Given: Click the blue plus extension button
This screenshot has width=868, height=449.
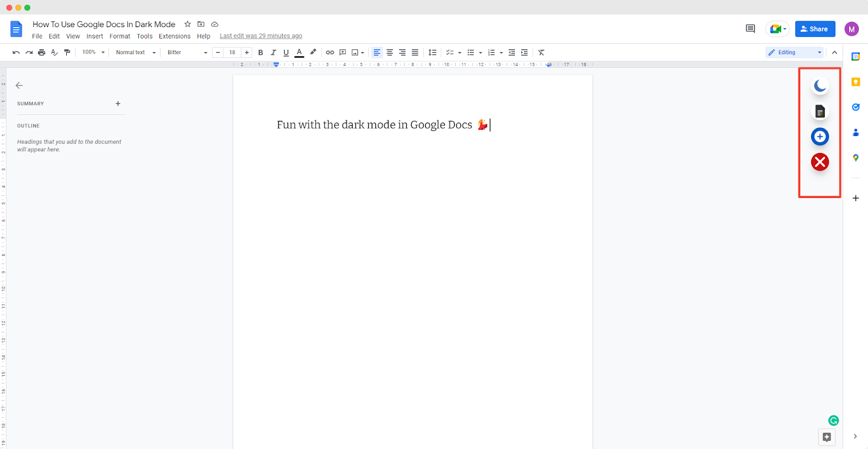Looking at the screenshot, I should coord(820,137).
